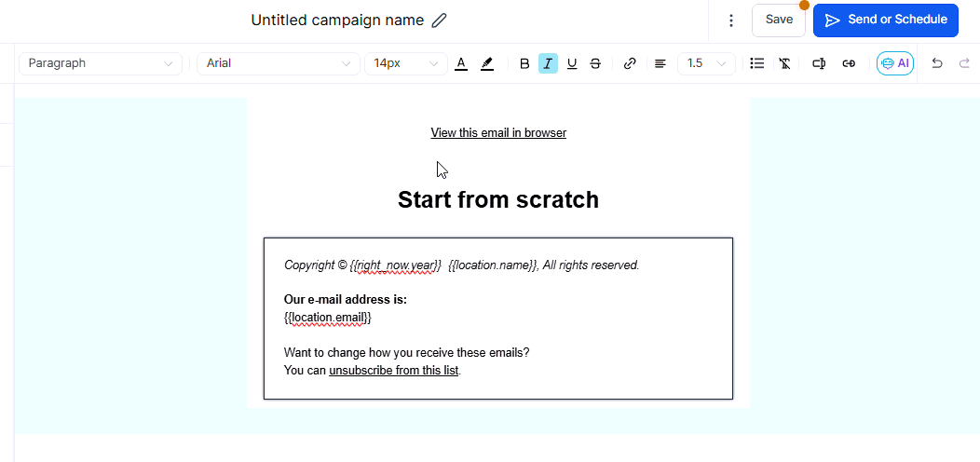Click the Our e-mail address is text
The height and width of the screenshot is (462, 980).
coord(345,299)
